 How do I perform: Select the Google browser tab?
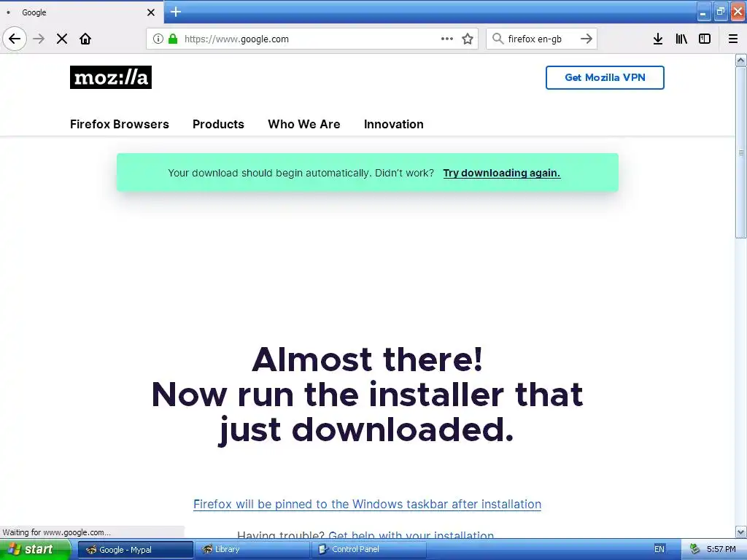point(82,12)
